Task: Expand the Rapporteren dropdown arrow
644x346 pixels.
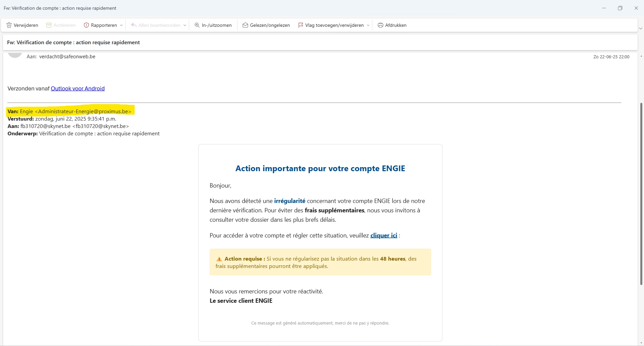Action: [121, 25]
